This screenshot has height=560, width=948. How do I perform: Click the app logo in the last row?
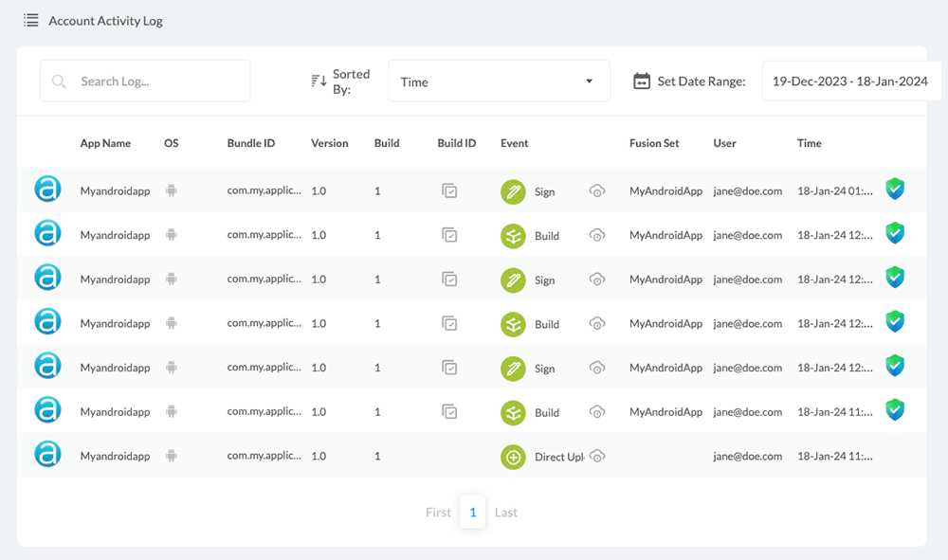[47, 455]
